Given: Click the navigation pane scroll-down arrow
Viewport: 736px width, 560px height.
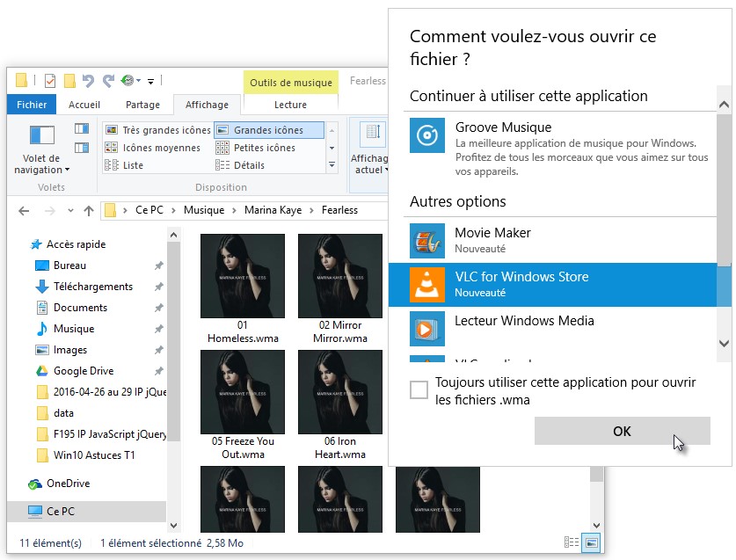Looking at the screenshot, I should 174,526.
